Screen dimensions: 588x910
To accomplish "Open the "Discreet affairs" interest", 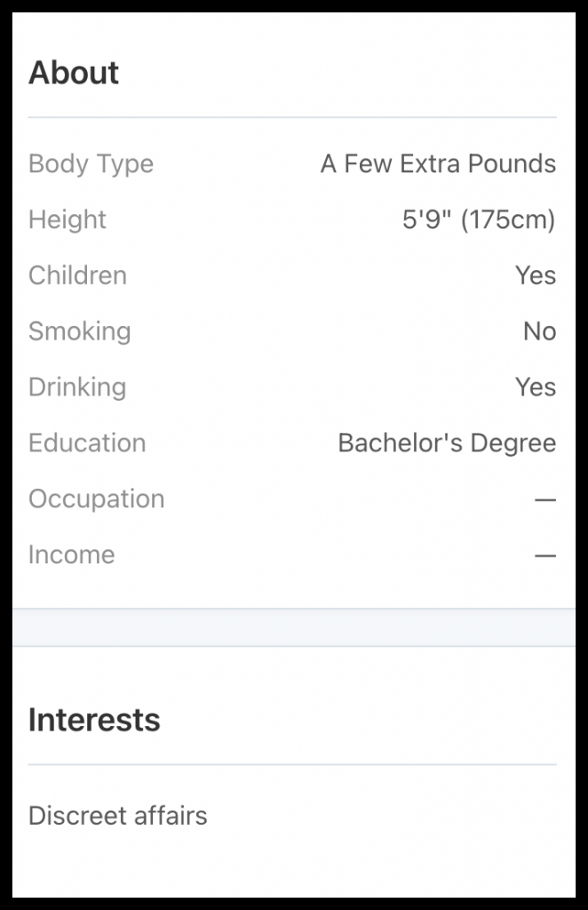I will pos(118,816).
